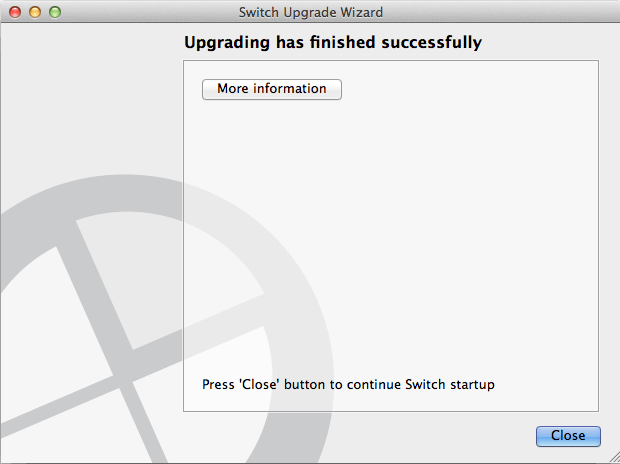Show upgrade details via More information
The width and height of the screenshot is (620, 464).
click(272, 89)
